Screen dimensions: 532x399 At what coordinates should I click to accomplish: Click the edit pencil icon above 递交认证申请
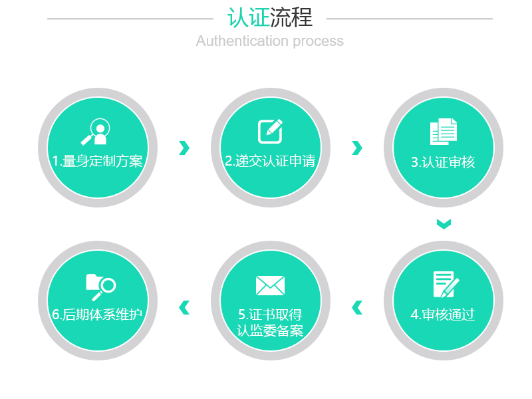(x=270, y=131)
